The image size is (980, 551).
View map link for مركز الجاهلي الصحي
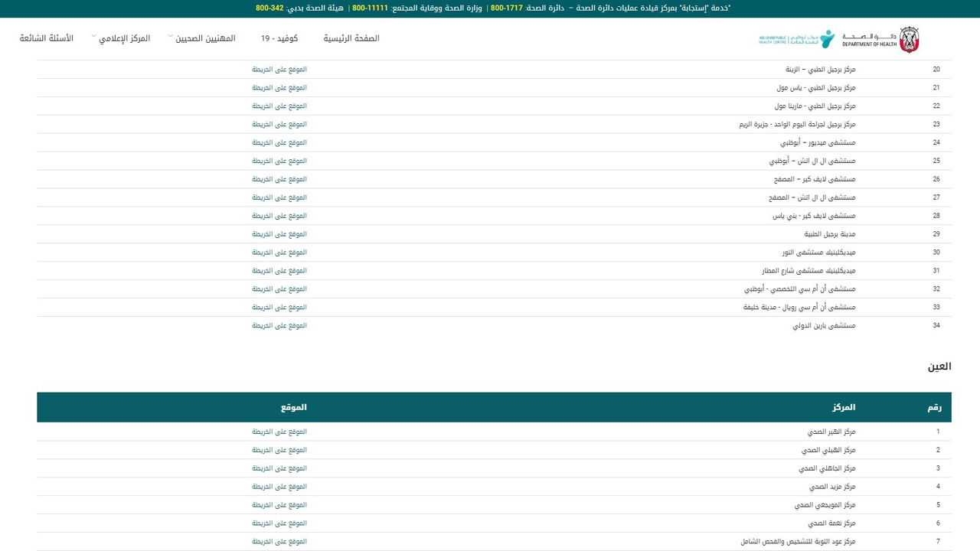[279, 468]
